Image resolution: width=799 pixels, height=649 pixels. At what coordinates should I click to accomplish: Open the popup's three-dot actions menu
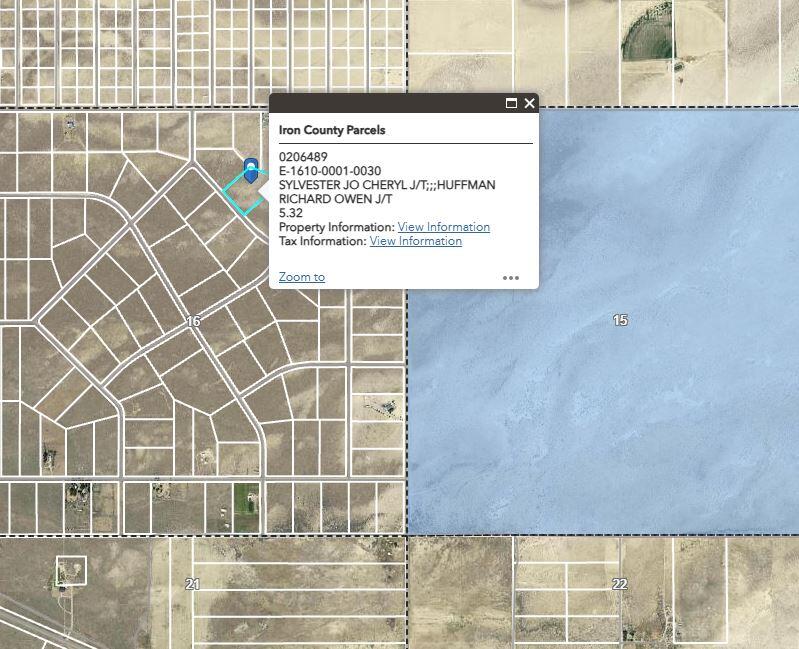pyautogui.click(x=511, y=278)
